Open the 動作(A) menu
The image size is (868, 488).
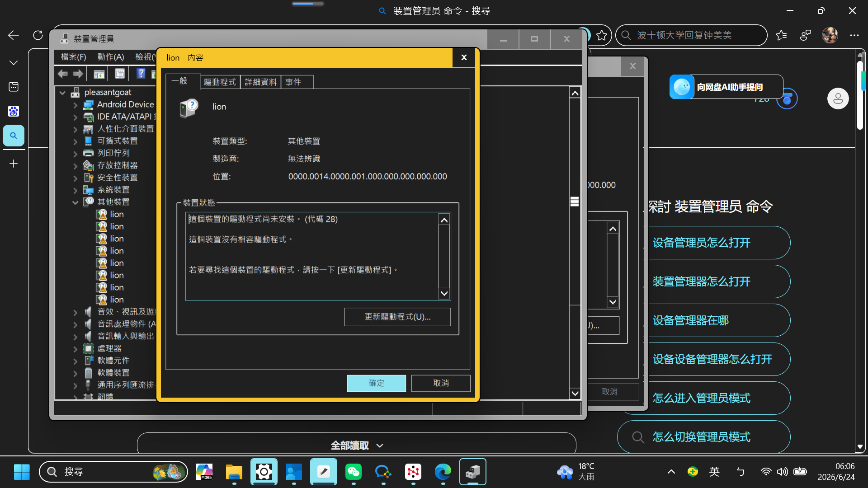[x=111, y=57]
